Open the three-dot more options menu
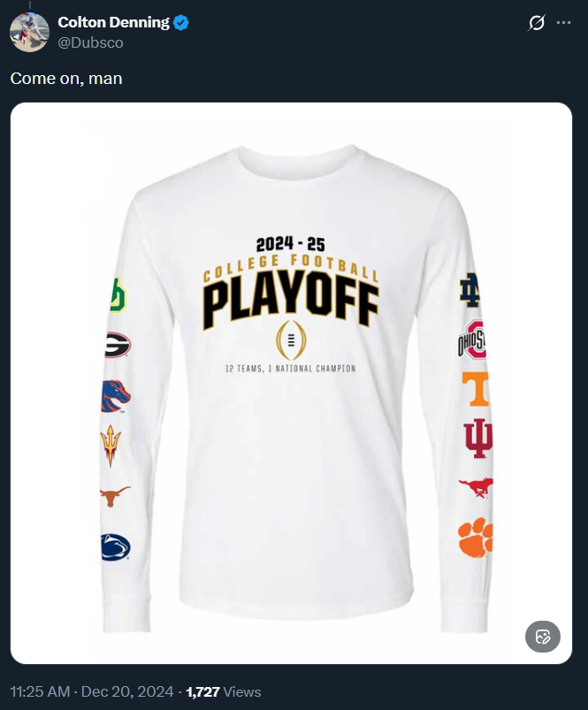Viewport: 588px width, 710px height. 563,23
